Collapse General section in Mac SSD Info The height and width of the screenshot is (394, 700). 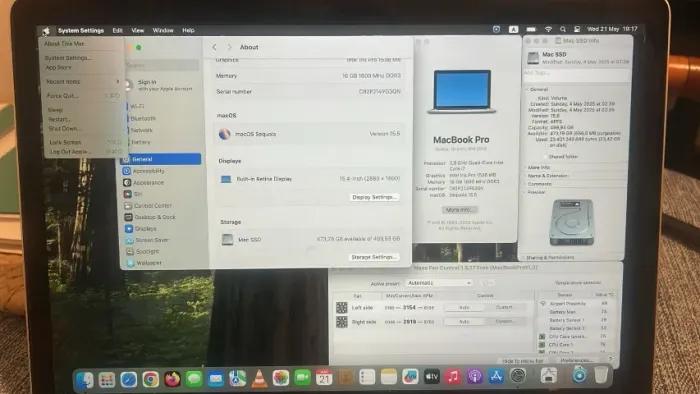click(x=527, y=89)
